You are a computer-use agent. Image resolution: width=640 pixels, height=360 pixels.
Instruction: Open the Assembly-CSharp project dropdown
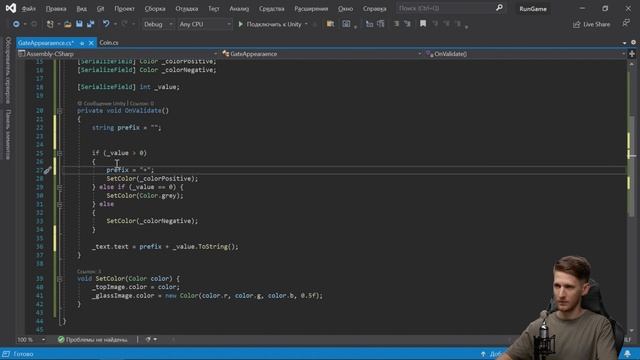coord(118,54)
